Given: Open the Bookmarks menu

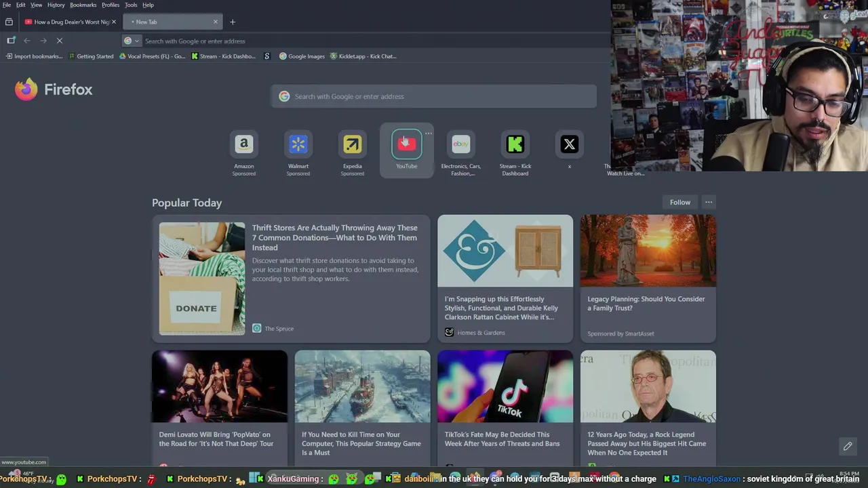Looking at the screenshot, I should (x=83, y=5).
